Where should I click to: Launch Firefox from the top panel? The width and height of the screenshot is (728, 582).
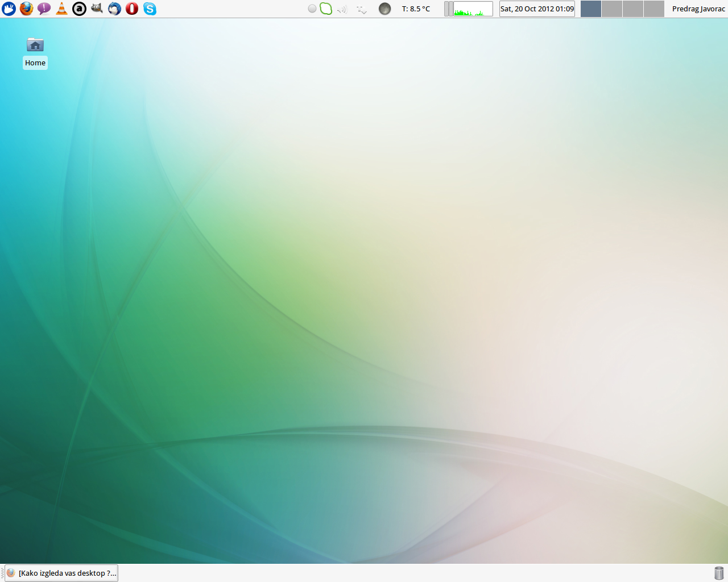click(26, 9)
